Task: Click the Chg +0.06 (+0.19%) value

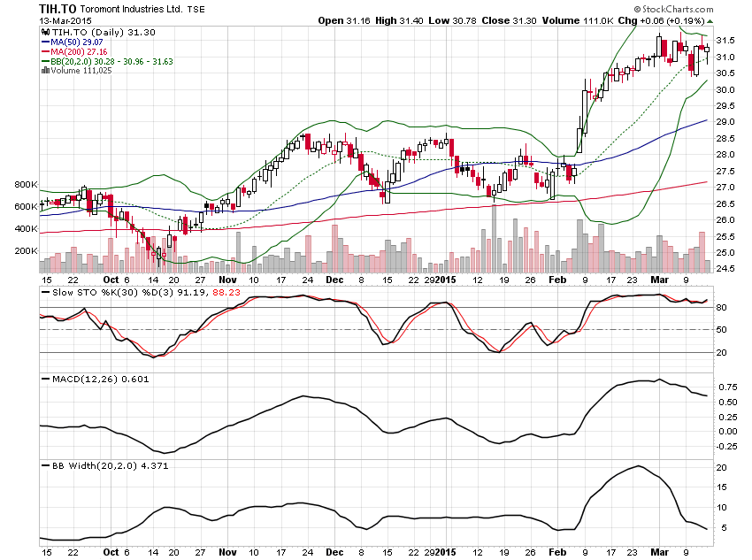Action: coord(662,20)
